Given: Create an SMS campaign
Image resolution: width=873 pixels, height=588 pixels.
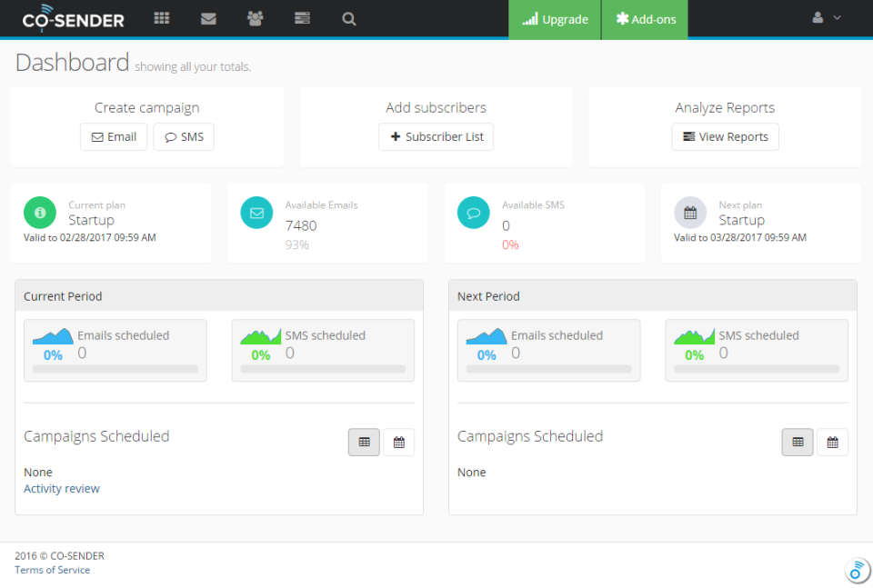Looking at the screenshot, I should [x=184, y=136].
